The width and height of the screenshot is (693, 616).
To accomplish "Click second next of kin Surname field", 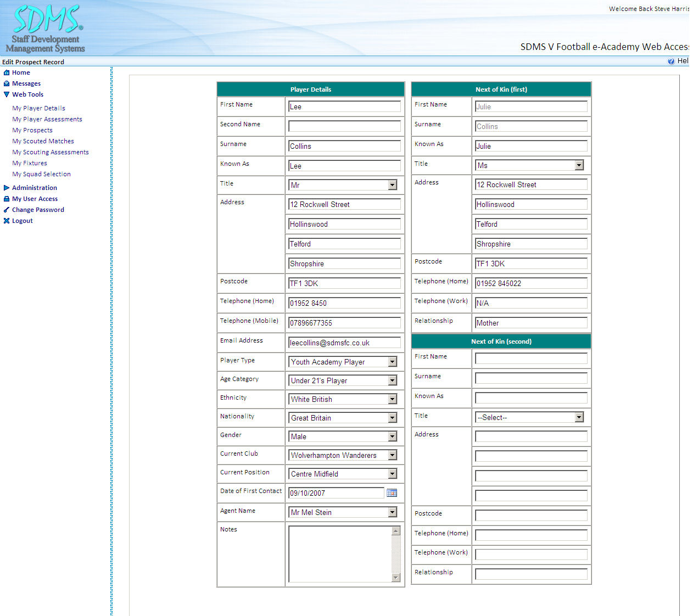I will click(532, 378).
